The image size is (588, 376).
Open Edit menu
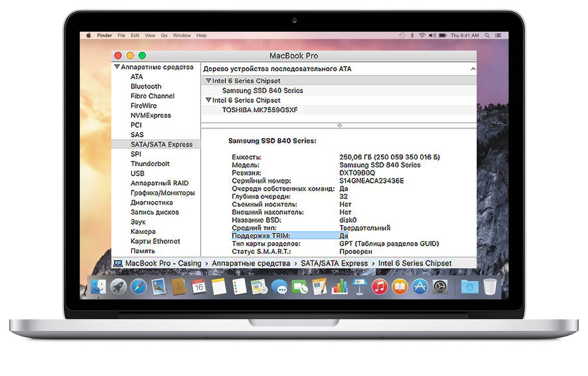(135, 35)
